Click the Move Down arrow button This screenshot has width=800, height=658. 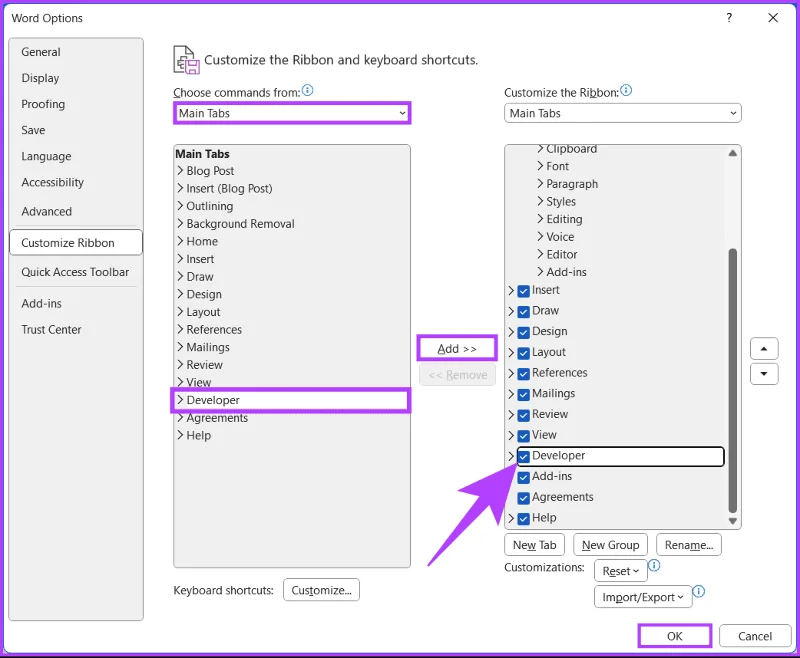764,374
